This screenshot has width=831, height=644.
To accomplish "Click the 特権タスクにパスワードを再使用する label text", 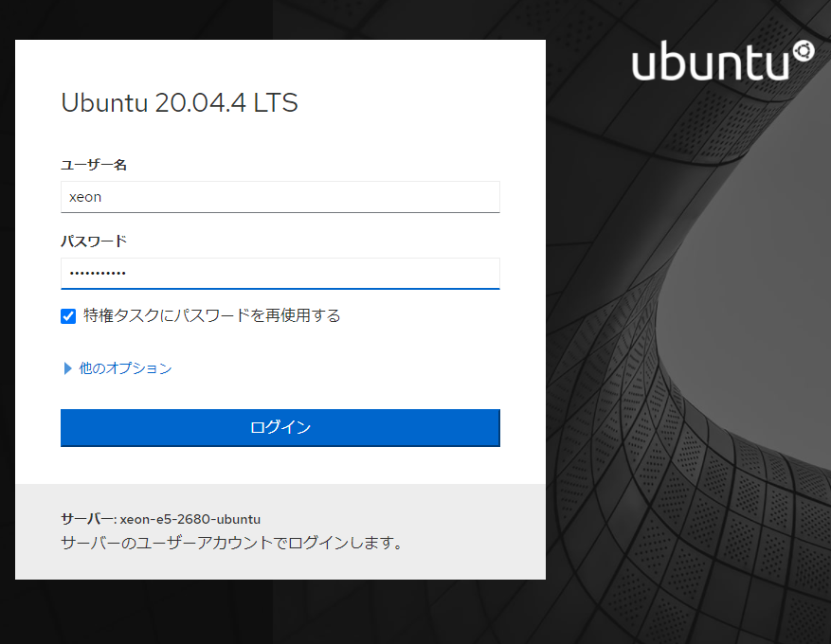I will tap(212, 315).
